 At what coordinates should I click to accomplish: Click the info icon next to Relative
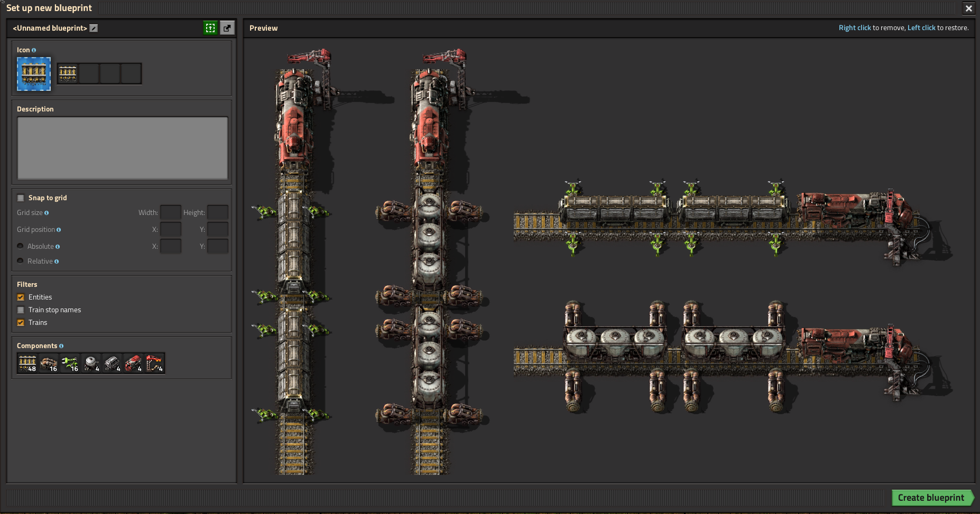57,261
